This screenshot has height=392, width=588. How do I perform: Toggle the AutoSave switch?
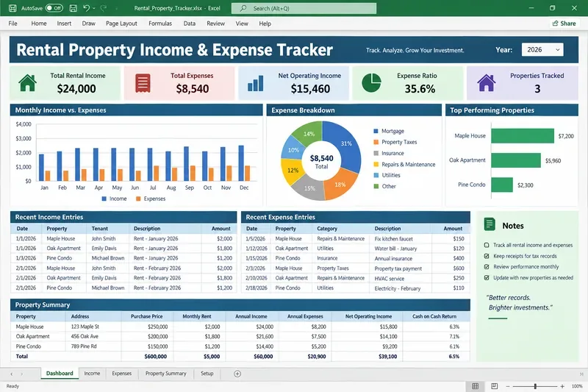[54, 8]
